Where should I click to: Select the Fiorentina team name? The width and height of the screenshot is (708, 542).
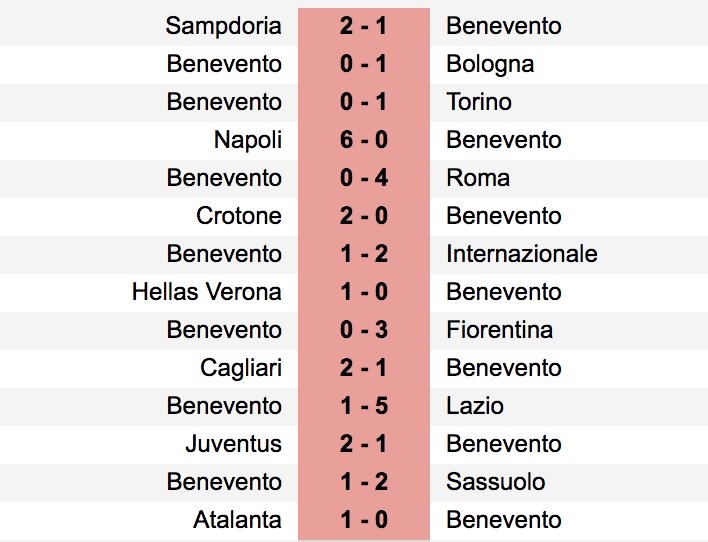(x=499, y=329)
